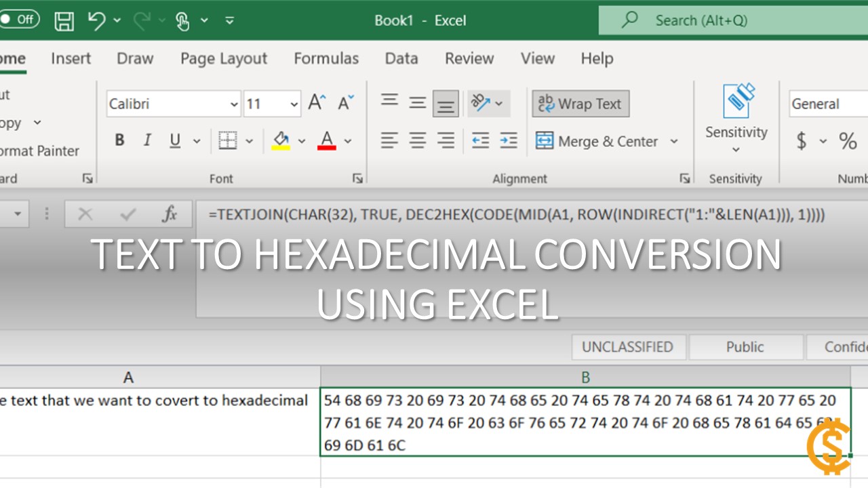Apply Percent number format
The width and height of the screenshot is (868, 488).
(x=848, y=141)
